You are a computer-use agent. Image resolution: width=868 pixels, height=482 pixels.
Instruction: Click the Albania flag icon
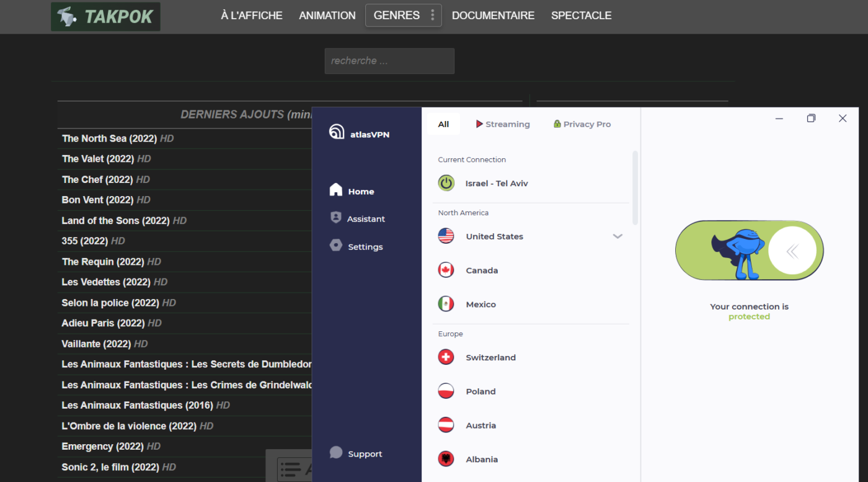[x=446, y=460]
